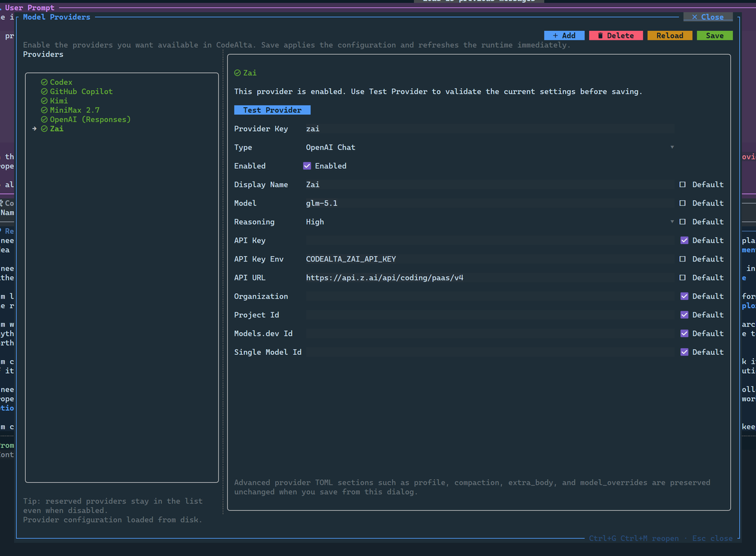Select Kimi provider in the list
The image size is (756, 556).
coord(59,101)
